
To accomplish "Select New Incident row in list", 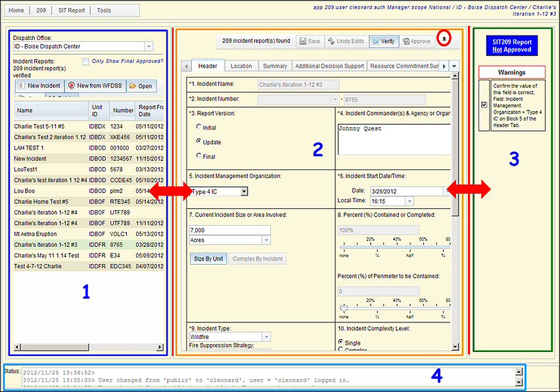I will coord(89,158).
